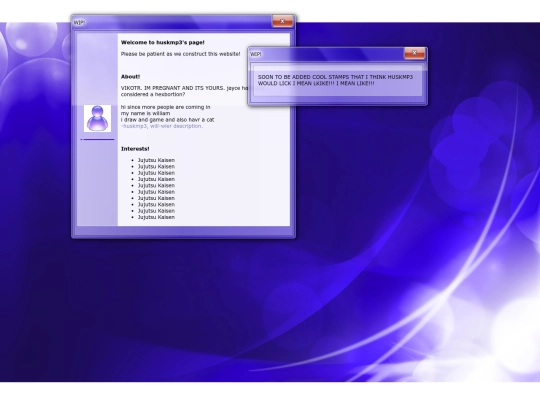Image resolution: width=540 pixels, height=405 pixels.
Task: Select 'Please be patient as we construct this website!'
Action: pyautogui.click(x=180, y=54)
